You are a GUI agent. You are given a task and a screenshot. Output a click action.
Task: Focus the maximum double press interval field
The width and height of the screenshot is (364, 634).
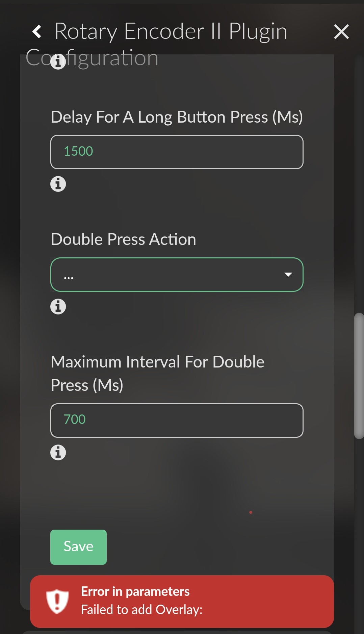point(177,421)
